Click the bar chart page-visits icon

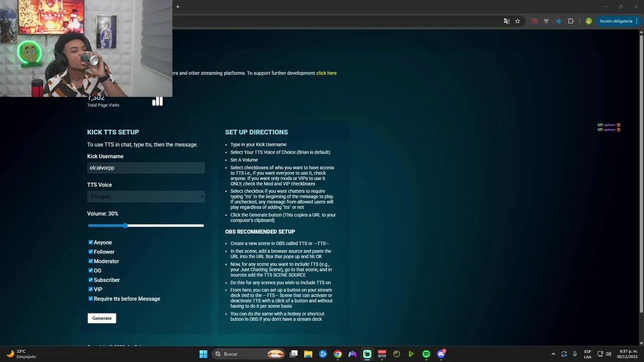(157, 102)
